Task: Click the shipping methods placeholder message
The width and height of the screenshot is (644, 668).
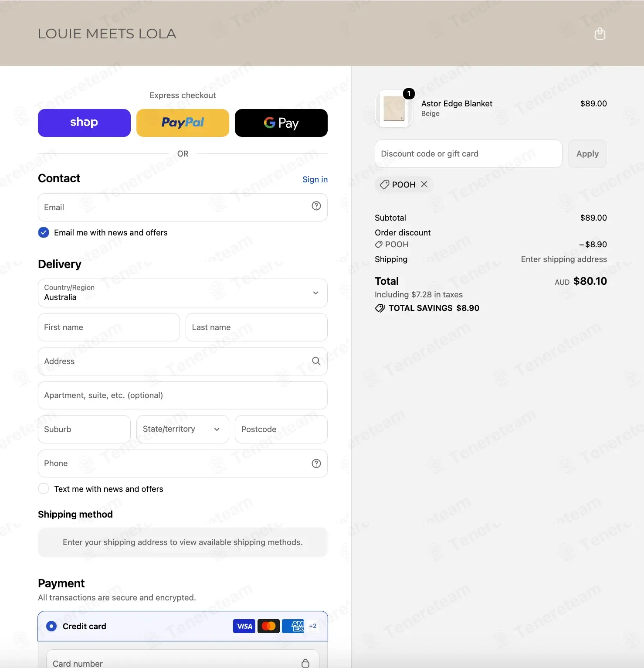Action: [183, 542]
